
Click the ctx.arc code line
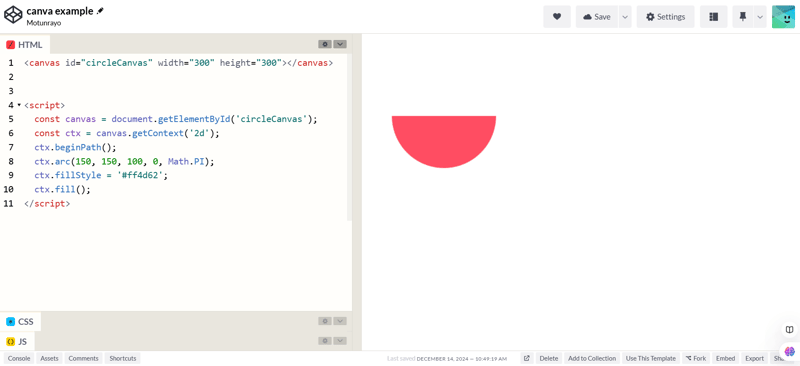coord(124,161)
